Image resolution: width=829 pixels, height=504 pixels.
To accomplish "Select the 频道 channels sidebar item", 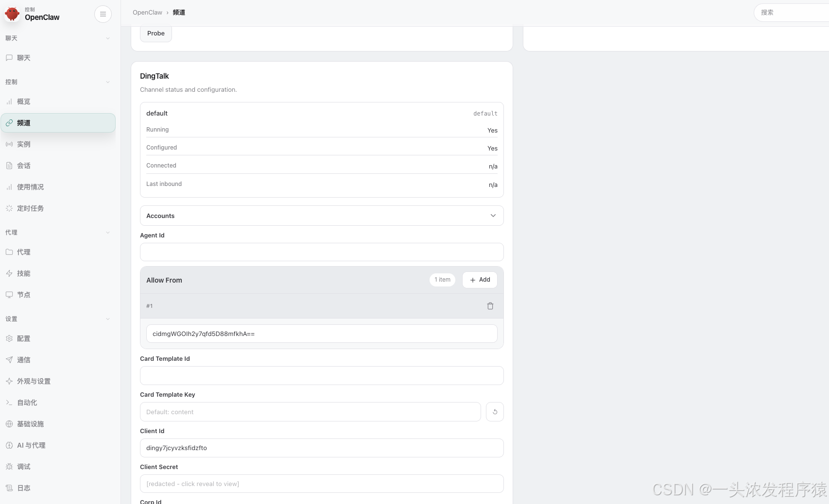I will pos(58,123).
